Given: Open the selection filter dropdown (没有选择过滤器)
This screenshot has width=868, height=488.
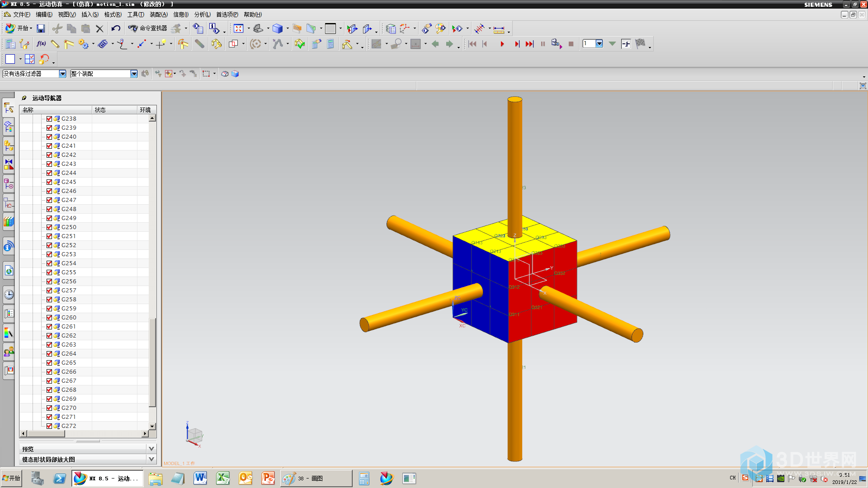Looking at the screenshot, I should click(x=62, y=74).
